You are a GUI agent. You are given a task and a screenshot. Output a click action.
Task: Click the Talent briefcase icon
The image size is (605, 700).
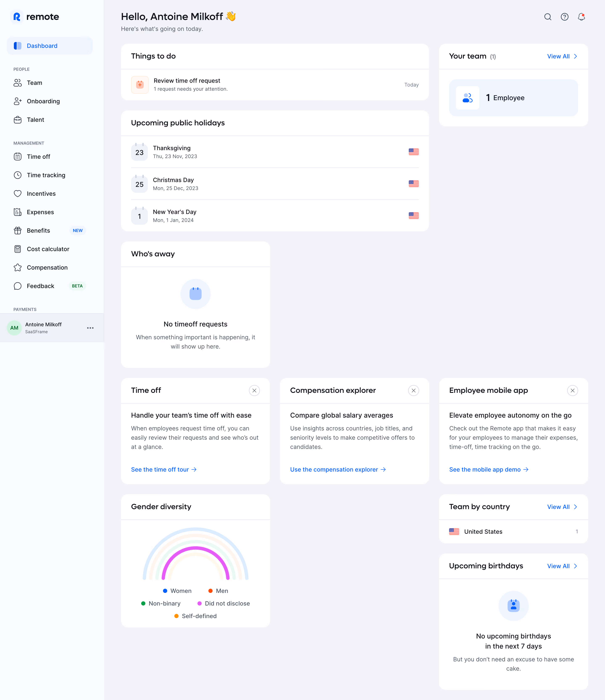tap(18, 120)
